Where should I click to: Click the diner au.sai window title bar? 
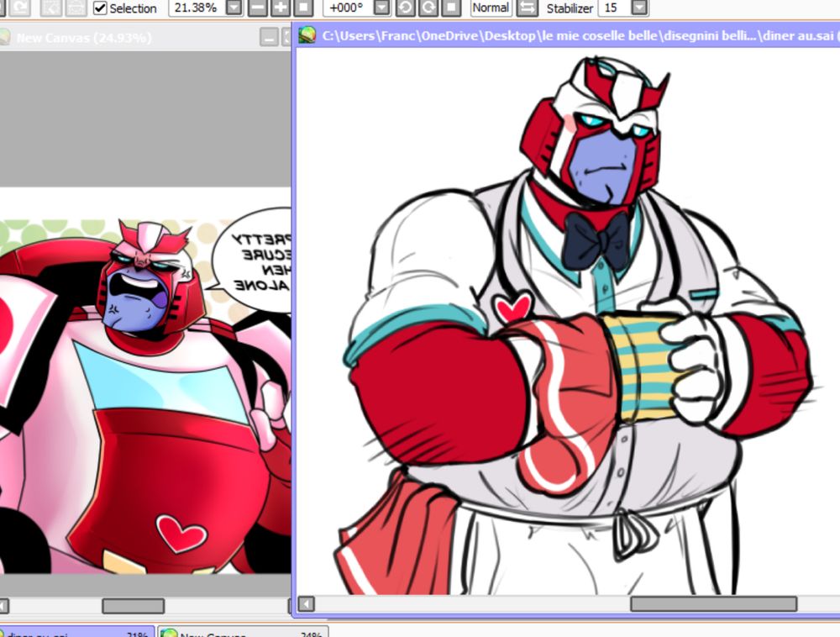point(569,36)
